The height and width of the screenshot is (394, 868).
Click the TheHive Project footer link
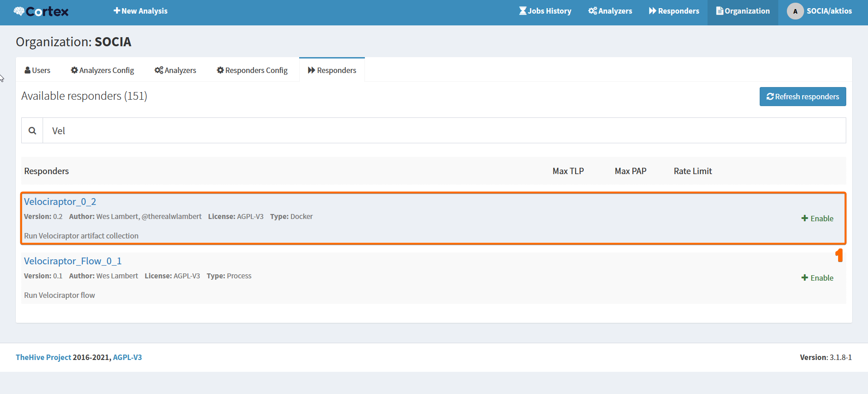click(44, 357)
